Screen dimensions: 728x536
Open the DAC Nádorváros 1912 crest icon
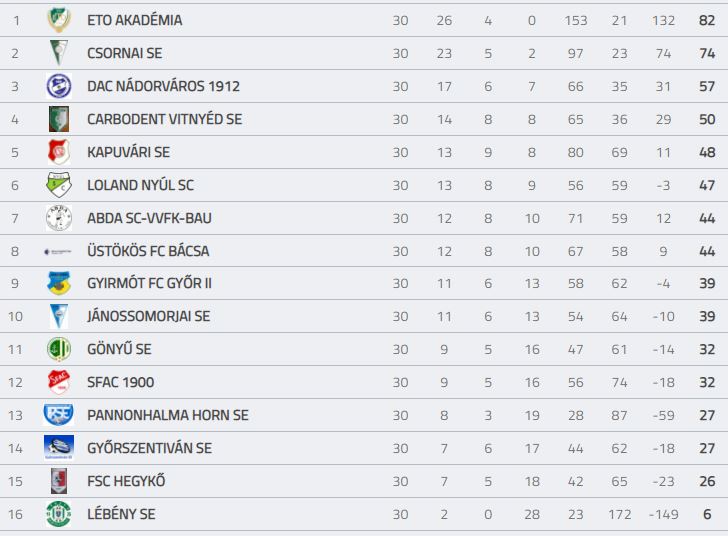(x=59, y=86)
